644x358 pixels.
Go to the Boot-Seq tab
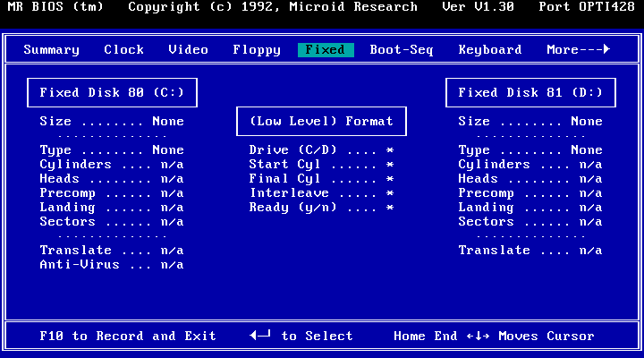[x=400, y=50]
